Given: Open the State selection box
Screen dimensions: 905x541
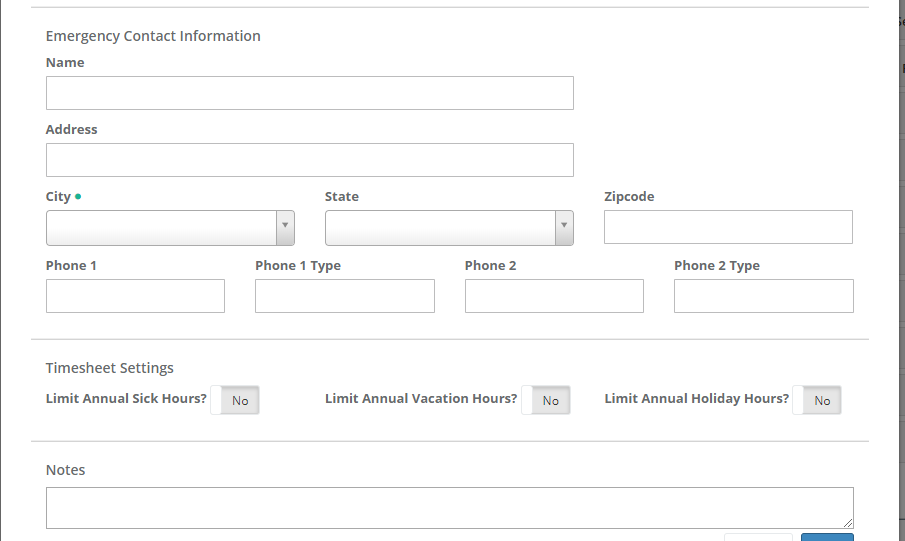Looking at the screenshot, I should pos(440,227).
